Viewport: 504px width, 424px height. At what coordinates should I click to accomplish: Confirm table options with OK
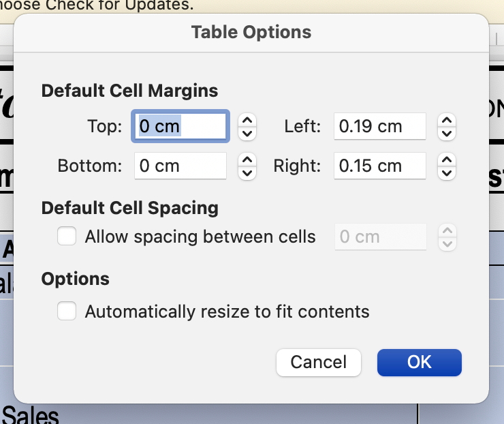(x=420, y=362)
